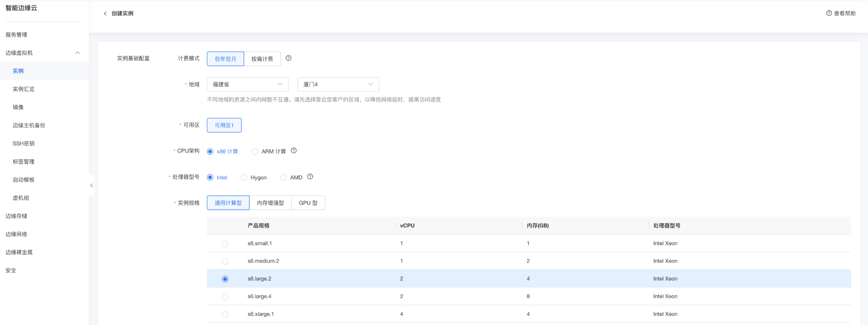Image resolution: width=868 pixels, height=325 pixels.
Task: Open the 福建省 province dropdown
Action: [247, 85]
